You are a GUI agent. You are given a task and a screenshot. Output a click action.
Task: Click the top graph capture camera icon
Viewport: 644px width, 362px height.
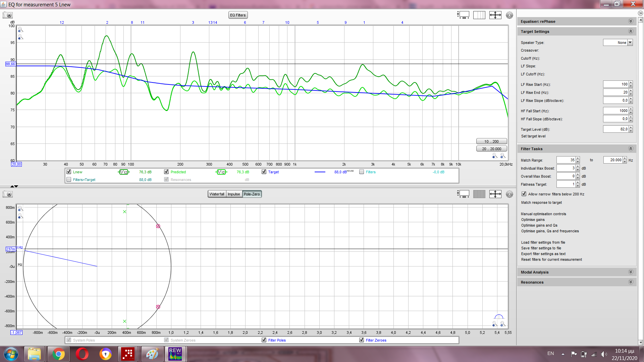tap(7, 15)
